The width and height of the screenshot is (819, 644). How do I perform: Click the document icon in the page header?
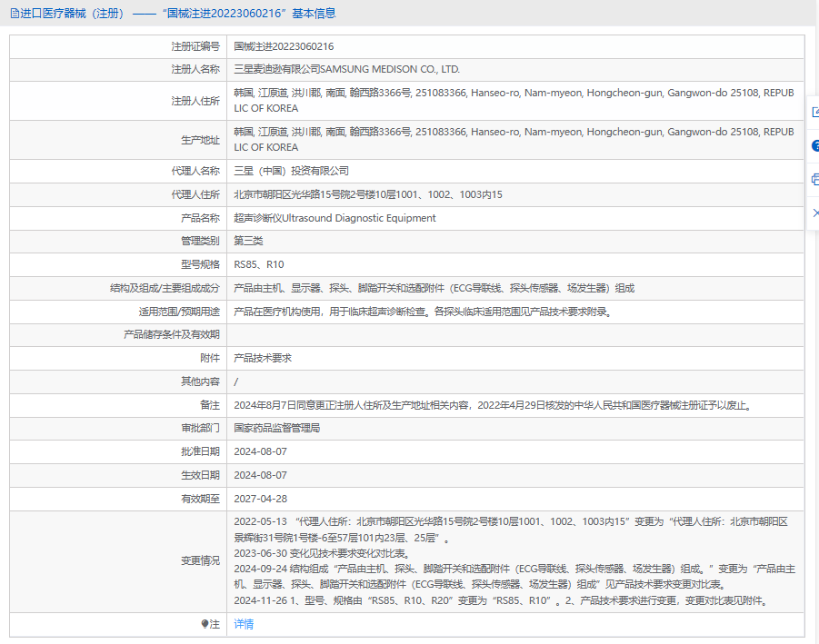tap(15, 14)
